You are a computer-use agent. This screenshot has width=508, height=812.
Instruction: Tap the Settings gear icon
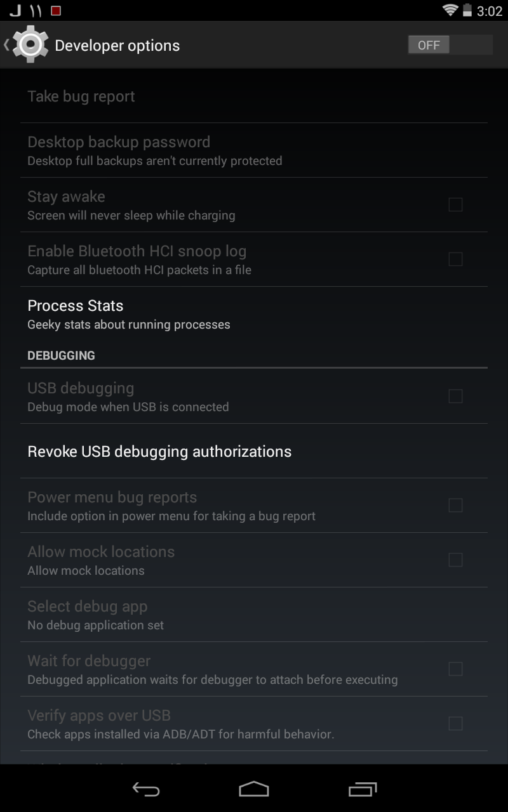[30, 45]
